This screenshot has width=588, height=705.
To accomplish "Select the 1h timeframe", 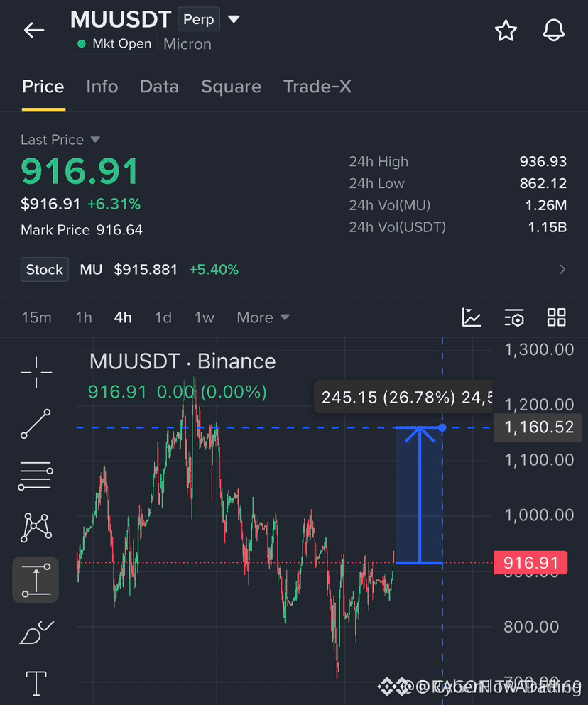I will [84, 317].
